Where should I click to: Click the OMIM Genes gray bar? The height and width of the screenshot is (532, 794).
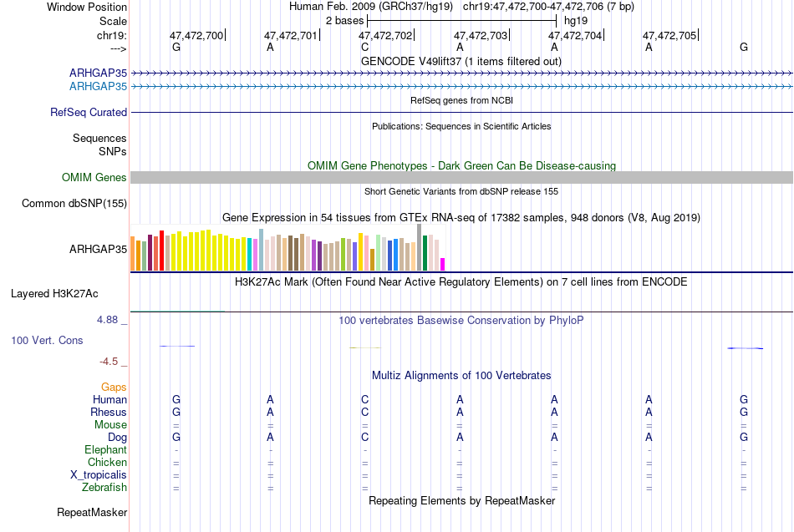point(461,177)
